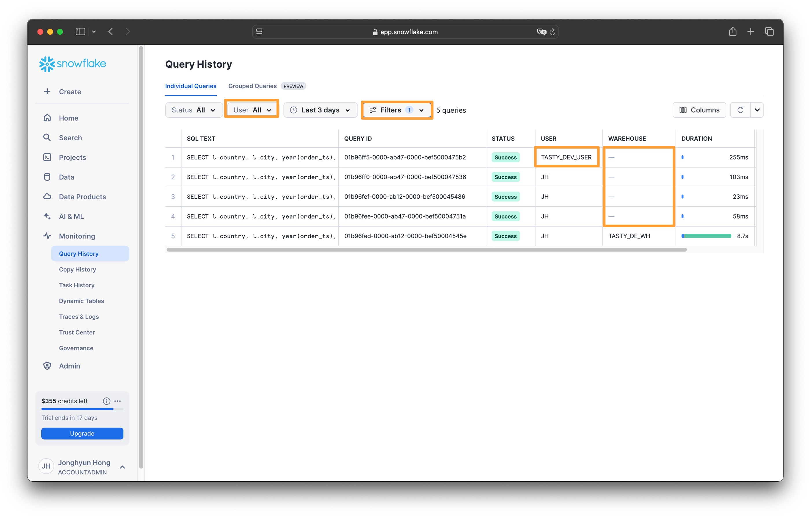The width and height of the screenshot is (812, 518).
Task: Open the User All filter dropdown
Action: click(x=252, y=110)
